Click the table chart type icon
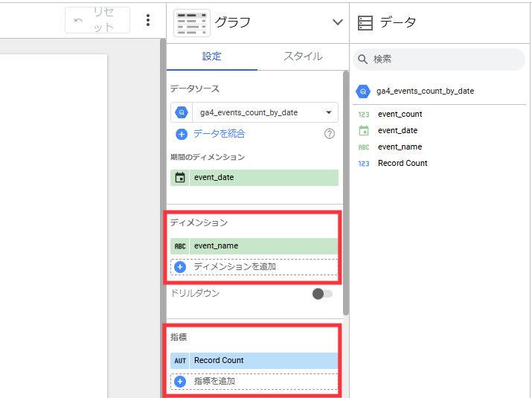 pos(192,23)
